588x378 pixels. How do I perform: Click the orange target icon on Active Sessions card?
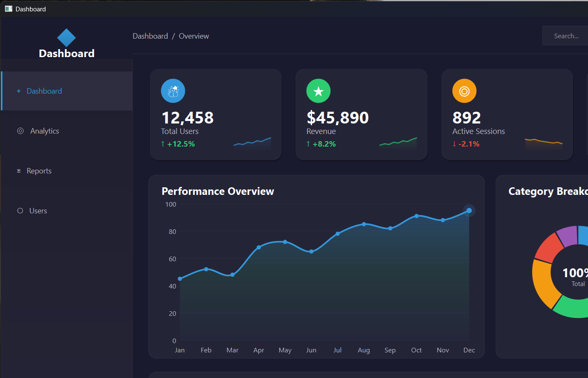(x=464, y=90)
